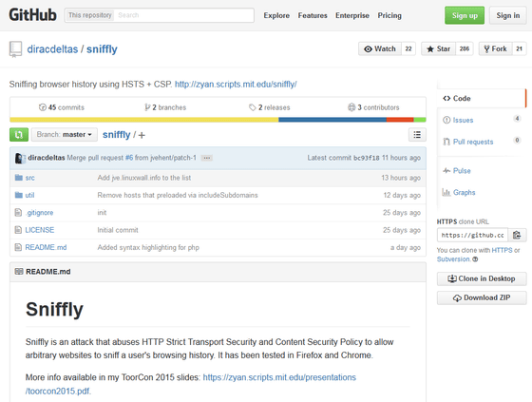Click the Sign in button

(x=508, y=15)
